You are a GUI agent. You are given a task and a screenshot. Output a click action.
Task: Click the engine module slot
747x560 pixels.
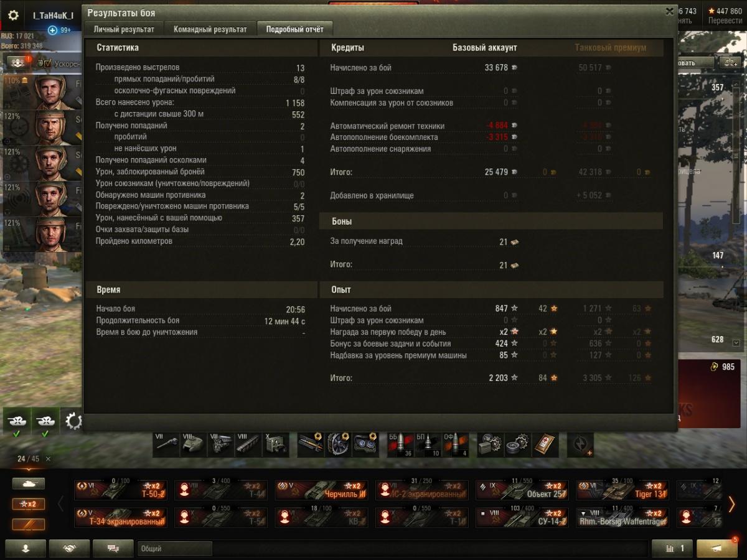[x=220, y=445]
